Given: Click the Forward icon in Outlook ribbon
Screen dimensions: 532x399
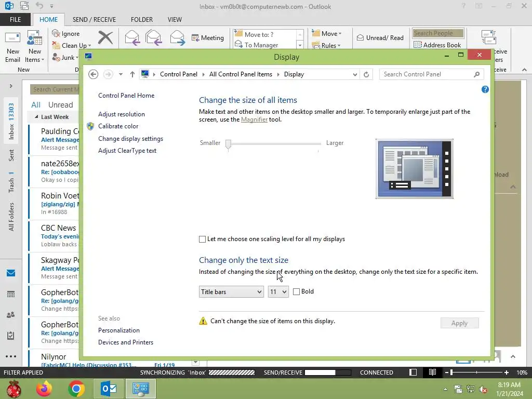Looking at the screenshot, I should click(x=177, y=37).
